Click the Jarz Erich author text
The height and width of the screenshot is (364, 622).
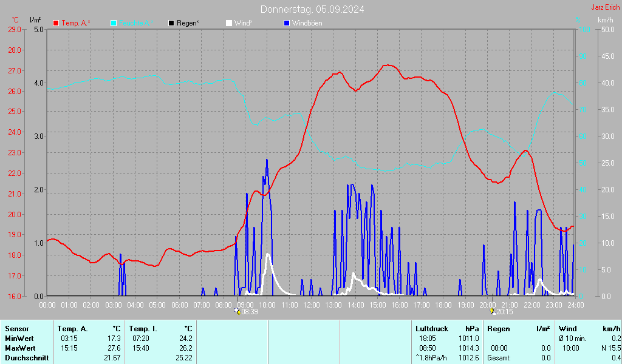click(x=605, y=7)
